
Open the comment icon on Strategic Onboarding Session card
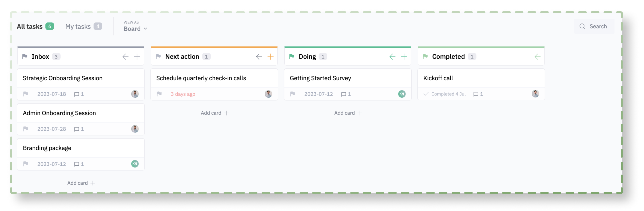point(76,94)
